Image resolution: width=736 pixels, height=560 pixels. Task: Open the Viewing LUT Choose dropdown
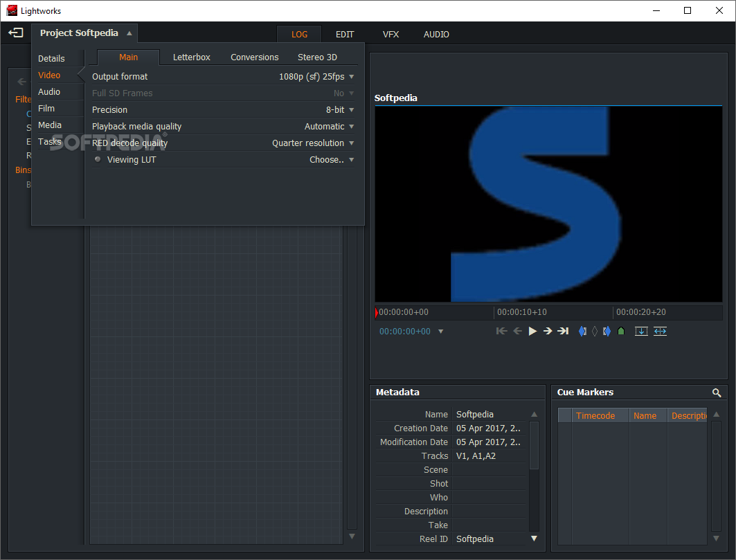pyautogui.click(x=351, y=160)
